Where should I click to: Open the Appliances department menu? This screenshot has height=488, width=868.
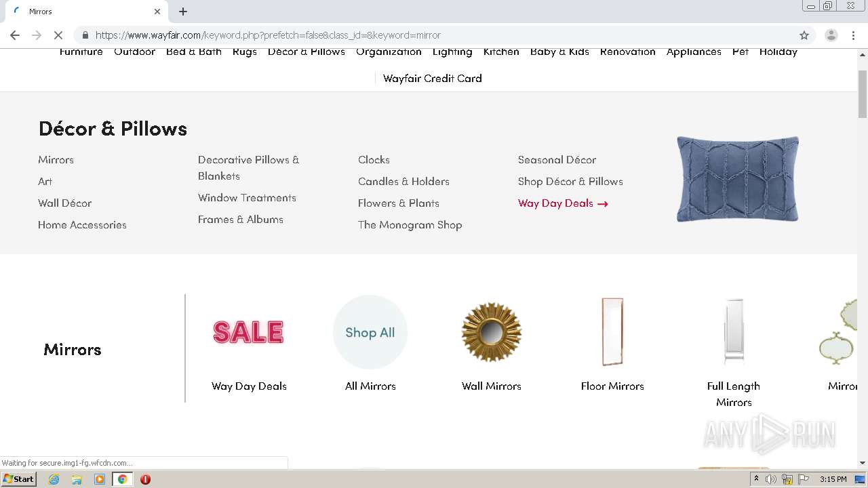694,52
